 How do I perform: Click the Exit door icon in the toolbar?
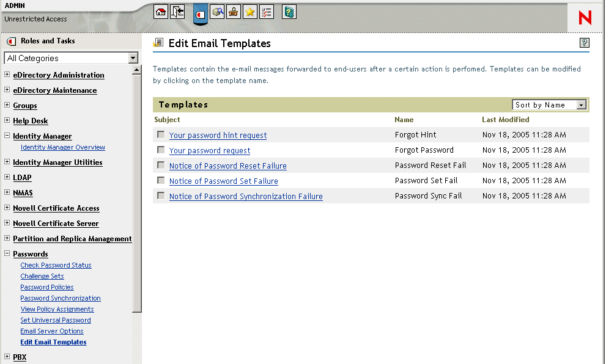click(x=177, y=12)
